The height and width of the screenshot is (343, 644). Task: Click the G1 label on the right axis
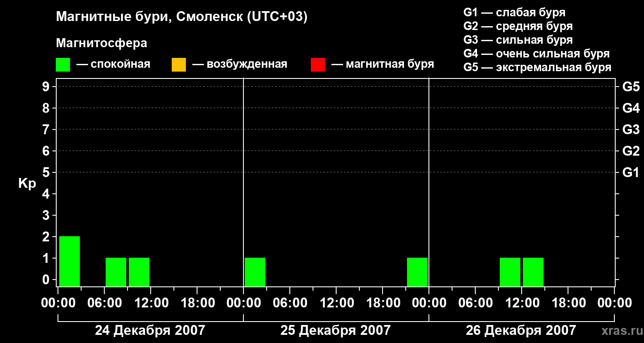click(631, 173)
